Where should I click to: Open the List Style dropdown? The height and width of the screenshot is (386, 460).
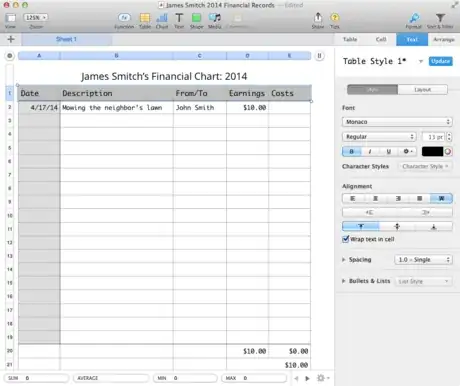(423, 281)
